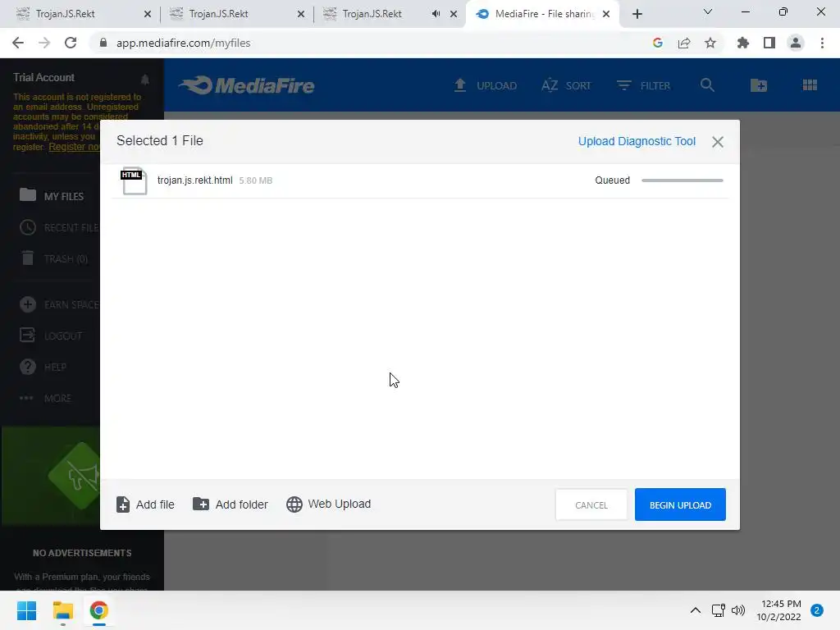This screenshot has height=630, width=840.
Task: Open the FILTER option in header
Action: point(643,85)
